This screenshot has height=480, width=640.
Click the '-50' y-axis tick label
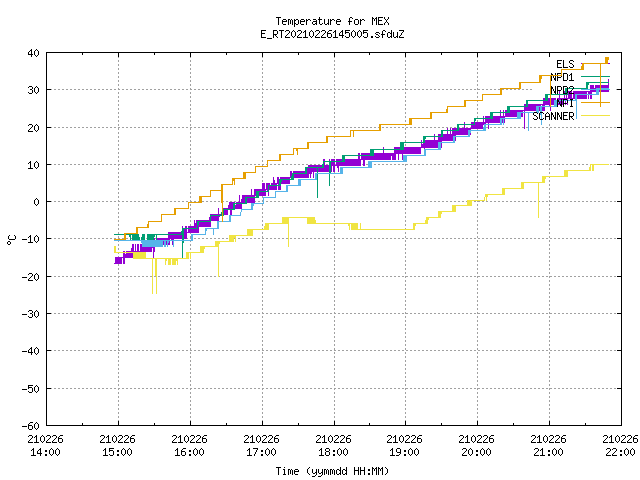pyautogui.click(x=31, y=389)
